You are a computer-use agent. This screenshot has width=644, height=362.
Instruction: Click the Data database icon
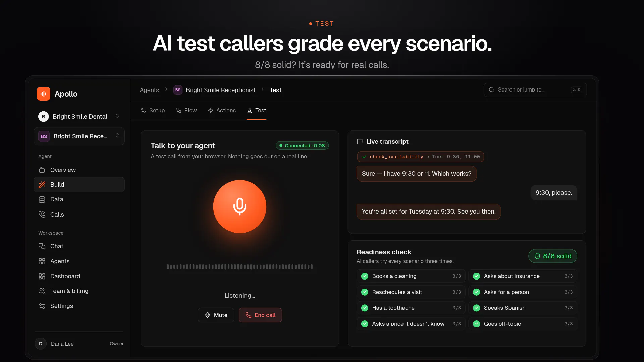42,199
